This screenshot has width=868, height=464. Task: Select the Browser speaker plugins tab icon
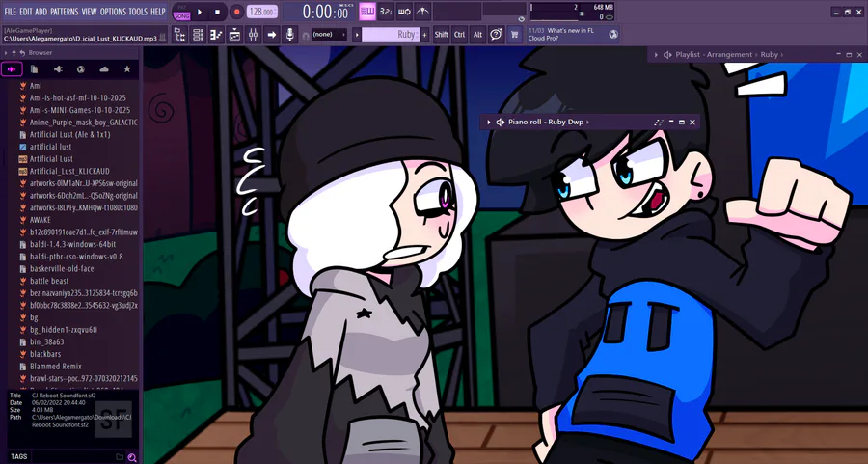[x=58, y=69]
